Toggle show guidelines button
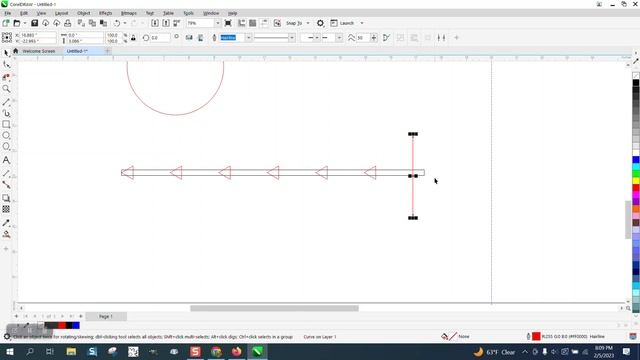This screenshot has height=360, width=640. [264, 23]
